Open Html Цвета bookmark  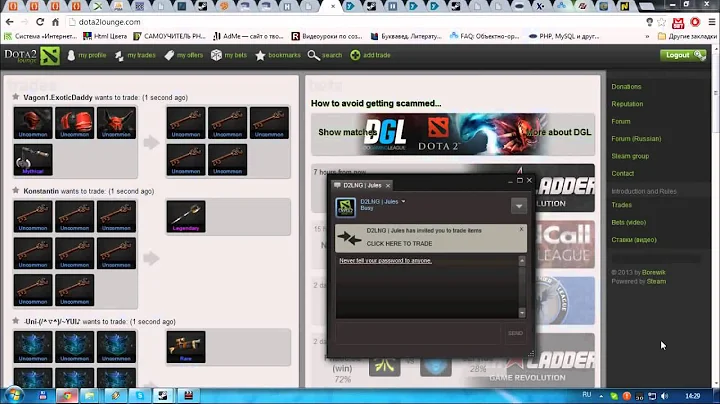[x=105, y=36]
